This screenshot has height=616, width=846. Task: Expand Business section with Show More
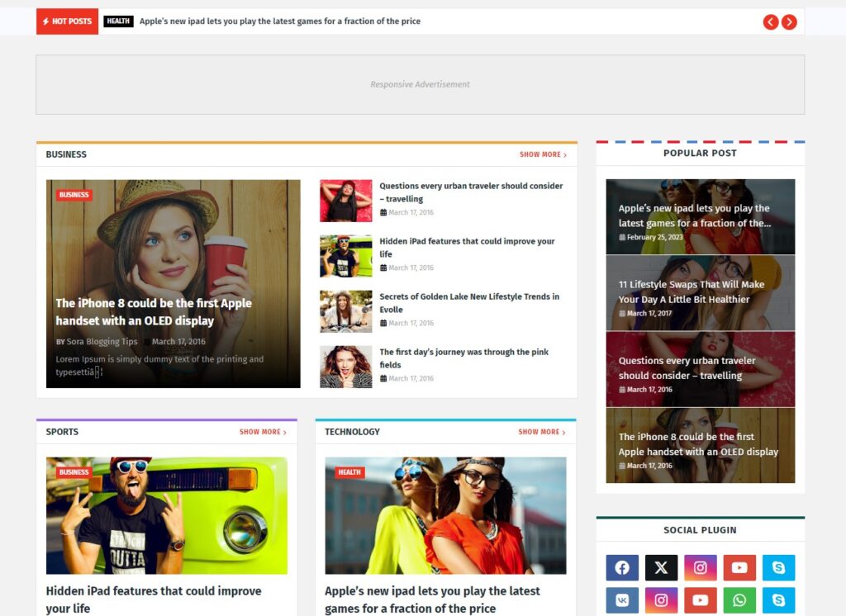(543, 154)
